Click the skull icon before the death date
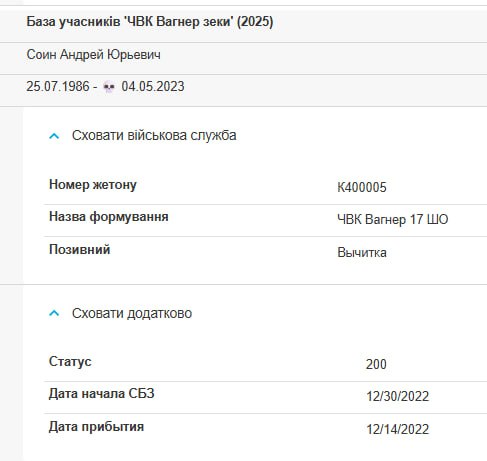 [x=109, y=87]
